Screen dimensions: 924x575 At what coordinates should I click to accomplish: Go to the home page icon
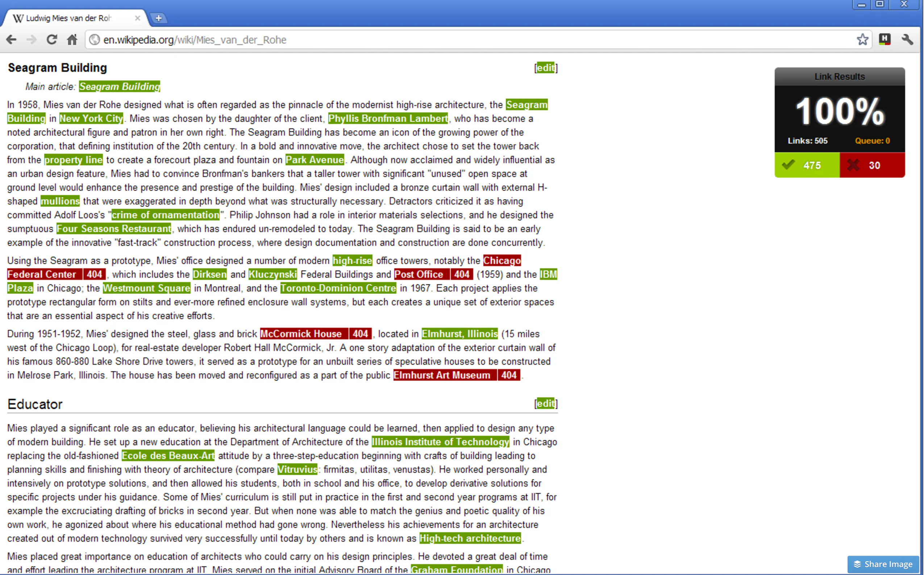[72, 40]
